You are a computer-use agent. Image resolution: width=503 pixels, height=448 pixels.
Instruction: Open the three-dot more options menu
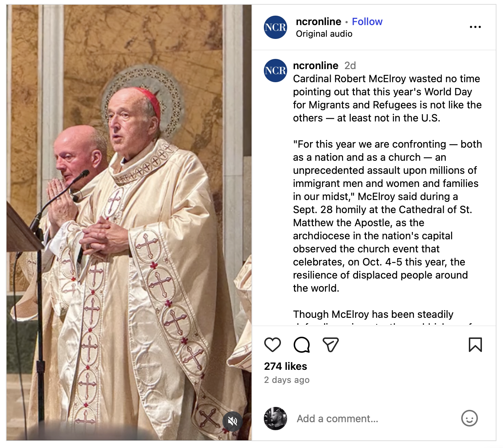point(475,27)
